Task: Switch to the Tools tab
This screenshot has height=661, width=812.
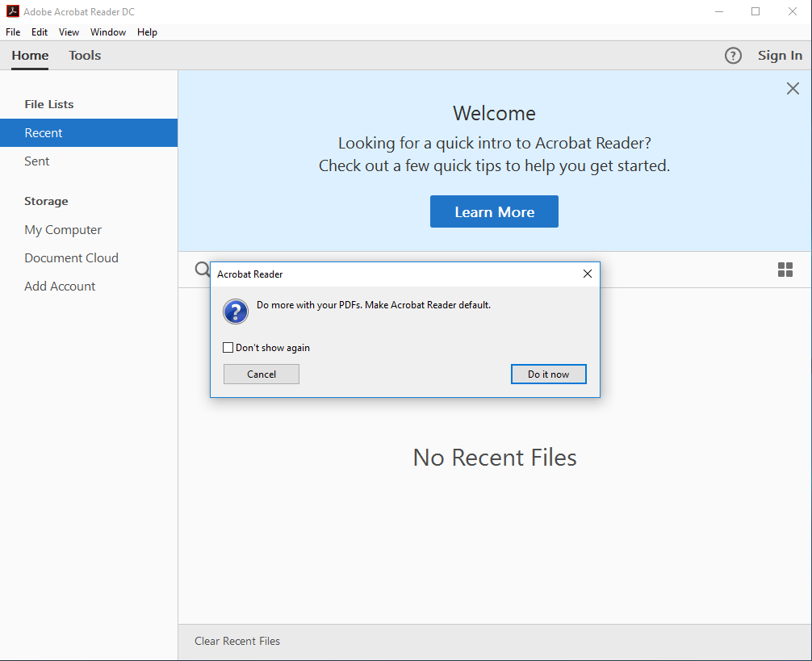Action: (85, 56)
